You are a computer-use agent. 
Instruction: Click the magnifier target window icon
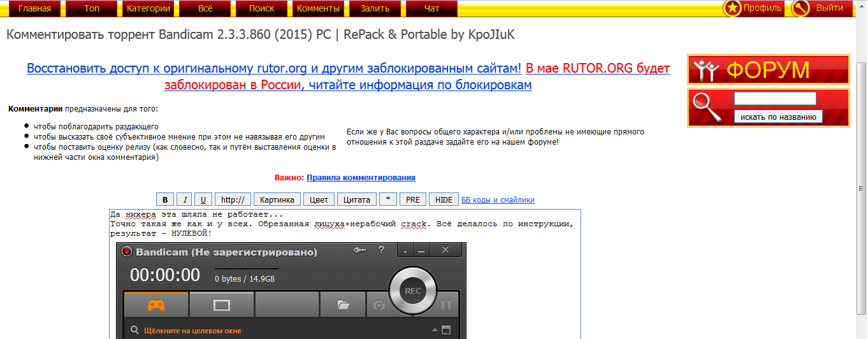click(x=134, y=331)
